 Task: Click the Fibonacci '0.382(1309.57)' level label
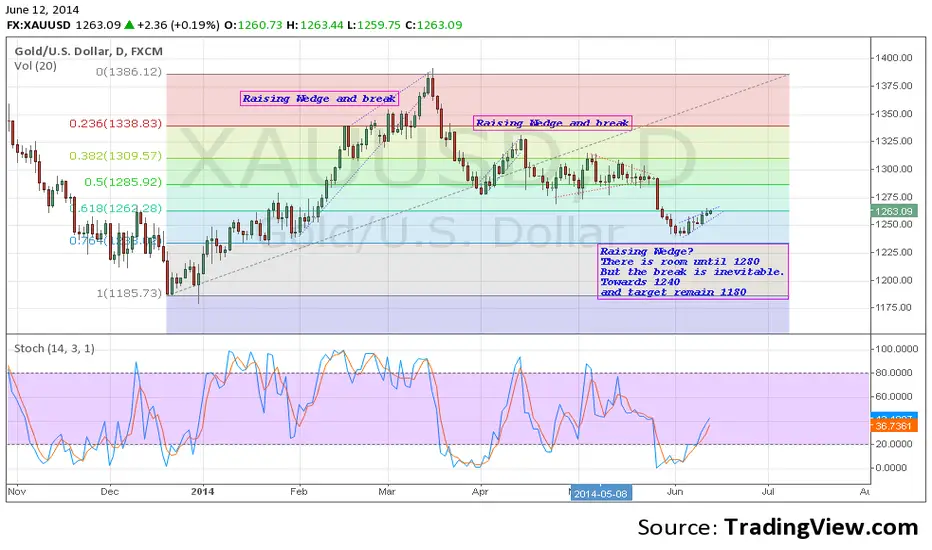(x=116, y=156)
